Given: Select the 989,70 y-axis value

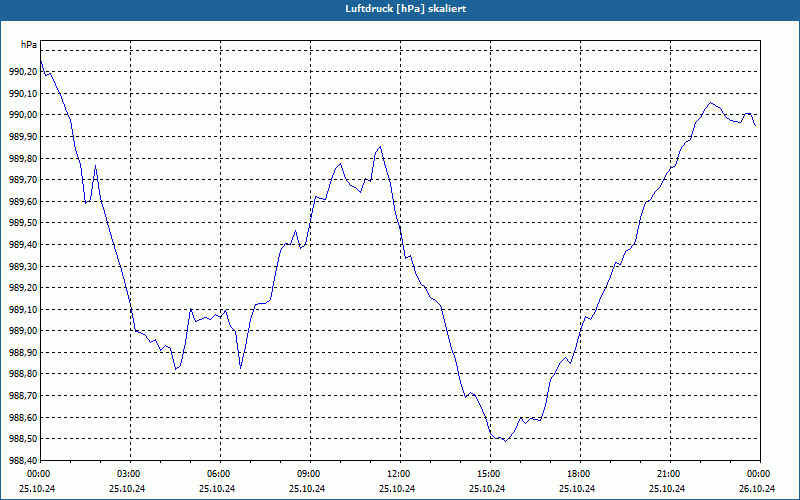Looking at the screenshot, I should [x=23, y=180].
